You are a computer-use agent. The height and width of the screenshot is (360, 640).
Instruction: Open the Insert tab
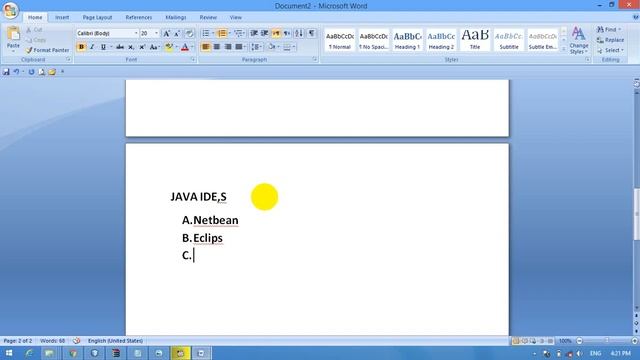pos(62,18)
